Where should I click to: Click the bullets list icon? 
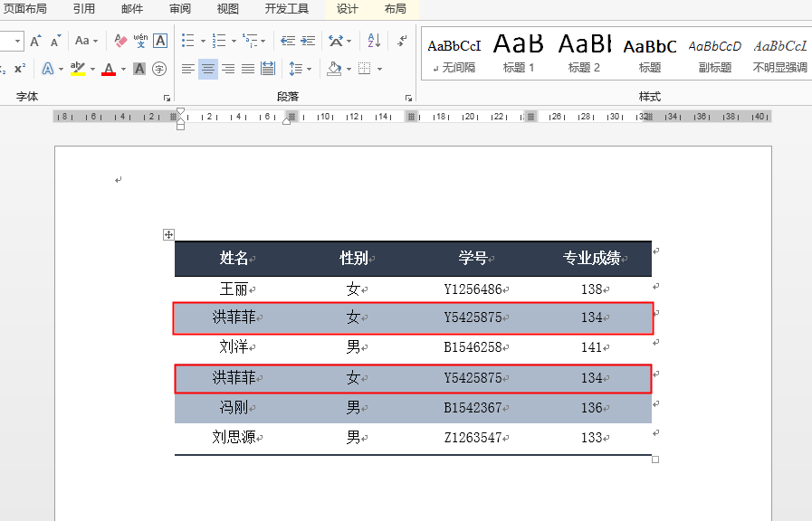point(188,41)
